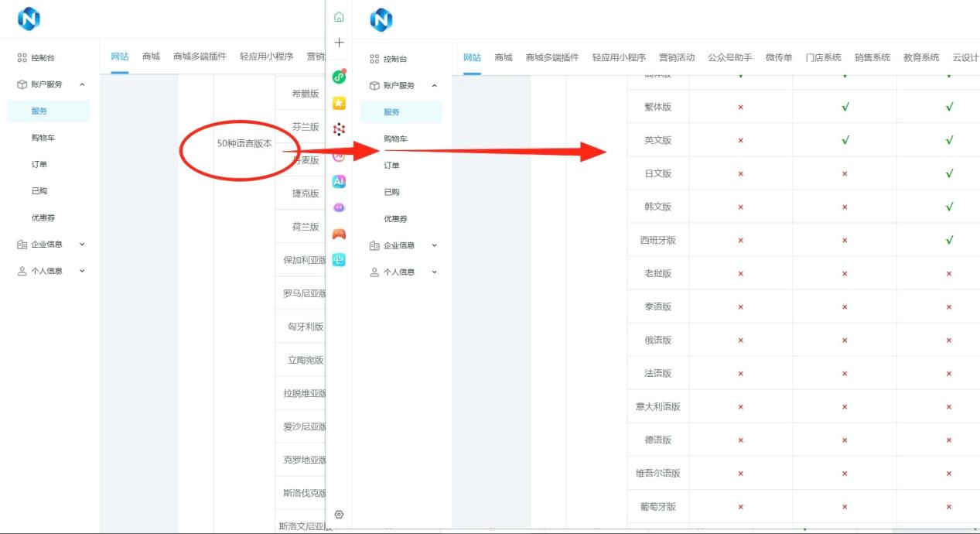Open the green link app with red badge
This screenshot has width=980, height=534.
[339, 77]
